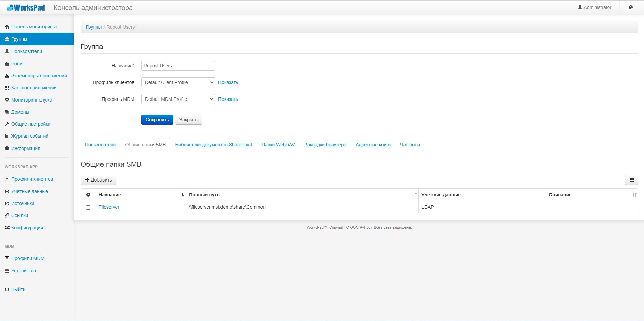Click the wrench icon beside Общие настройки
Viewport: 644px width, 321px height.
pyautogui.click(x=7, y=124)
